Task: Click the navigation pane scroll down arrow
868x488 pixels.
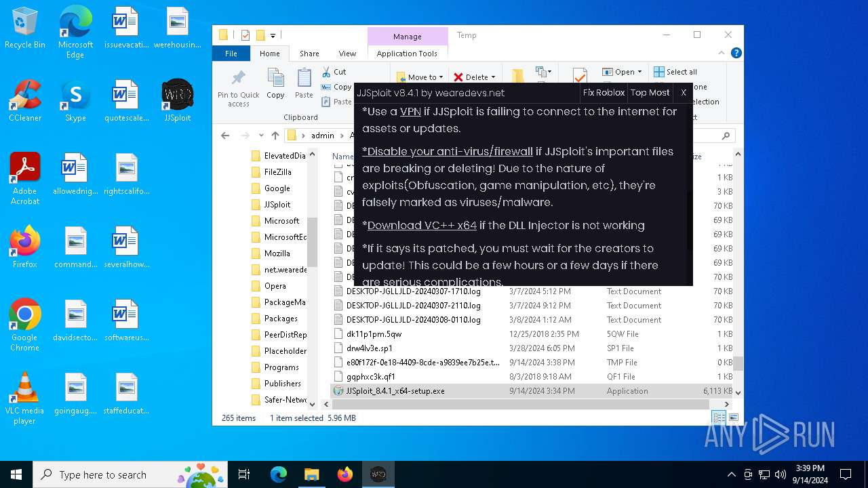Action: coord(312,404)
